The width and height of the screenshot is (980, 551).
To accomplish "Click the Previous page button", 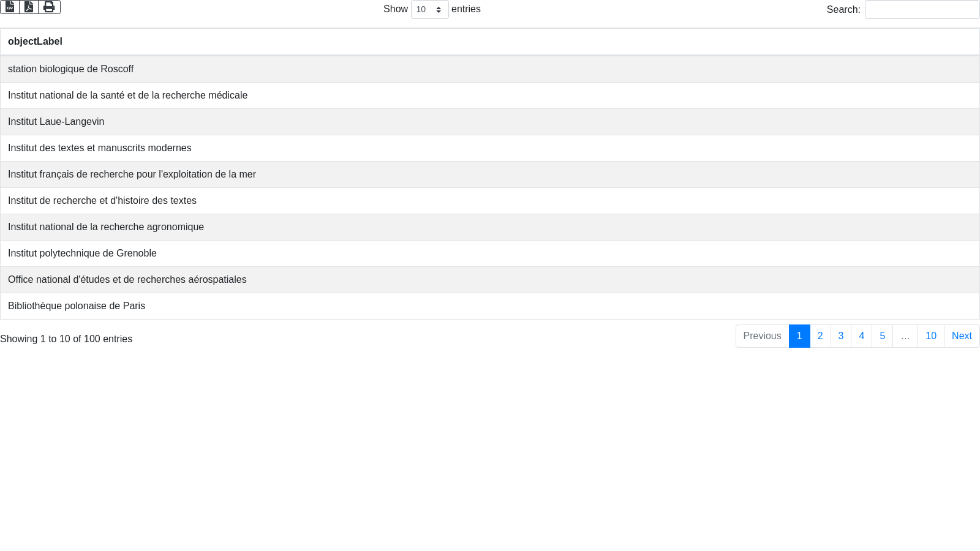I will pyautogui.click(x=762, y=336).
